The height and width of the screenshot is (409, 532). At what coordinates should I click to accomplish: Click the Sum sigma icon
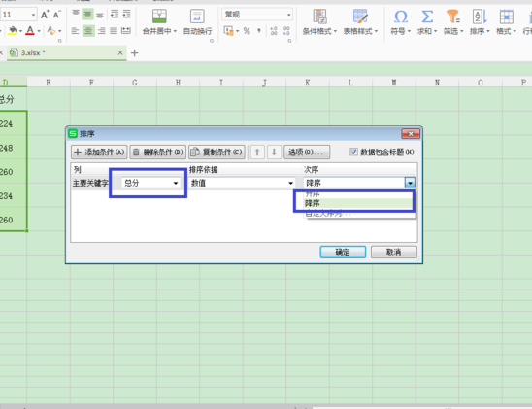(x=427, y=16)
